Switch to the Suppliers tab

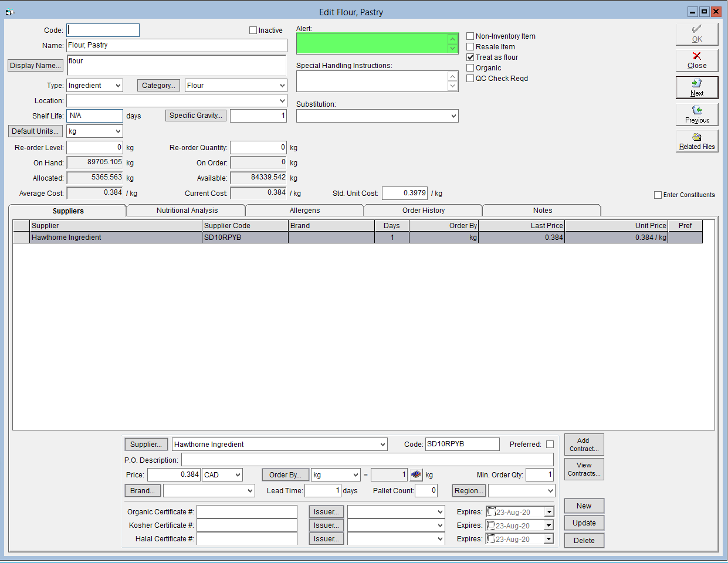click(x=68, y=211)
